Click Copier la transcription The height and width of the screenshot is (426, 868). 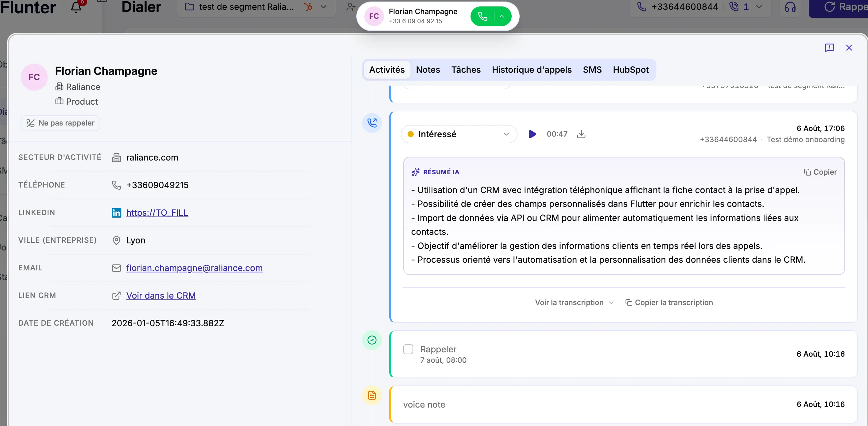tap(669, 302)
